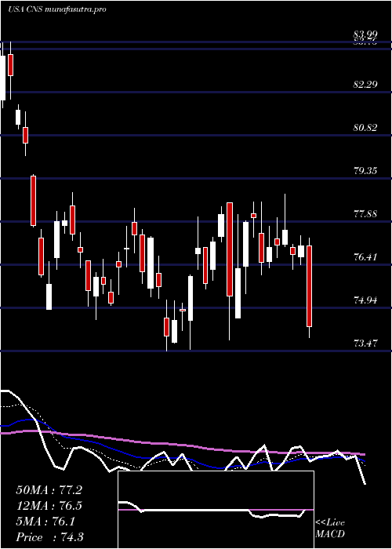Click the Price : 74.3 readout
Screen dimensions: 392x549
[49, 537]
